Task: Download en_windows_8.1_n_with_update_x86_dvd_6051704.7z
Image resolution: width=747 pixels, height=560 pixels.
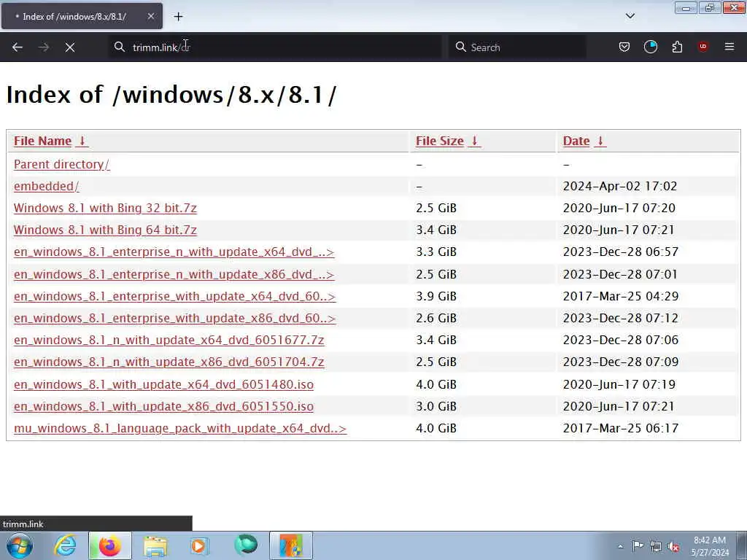Action: (169, 362)
